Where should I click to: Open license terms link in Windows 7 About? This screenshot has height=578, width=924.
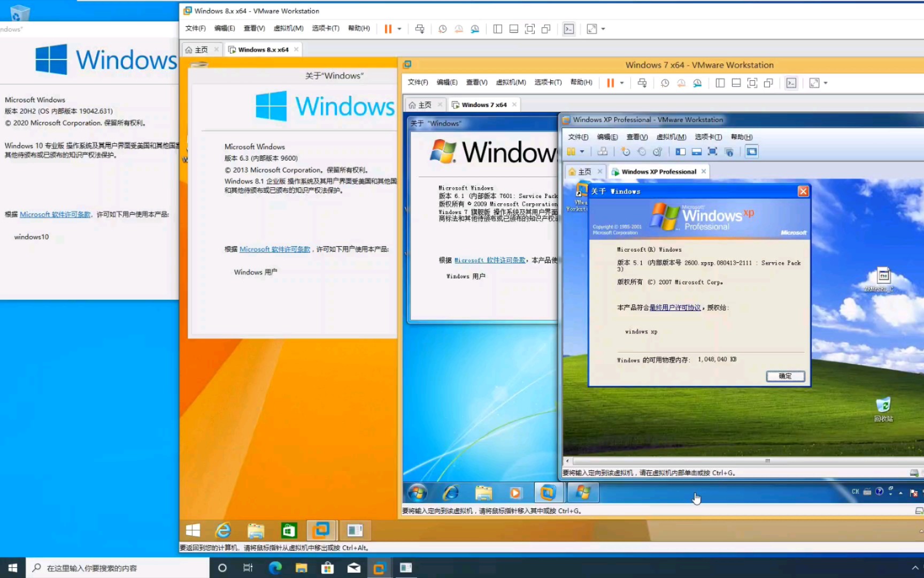(x=490, y=260)
